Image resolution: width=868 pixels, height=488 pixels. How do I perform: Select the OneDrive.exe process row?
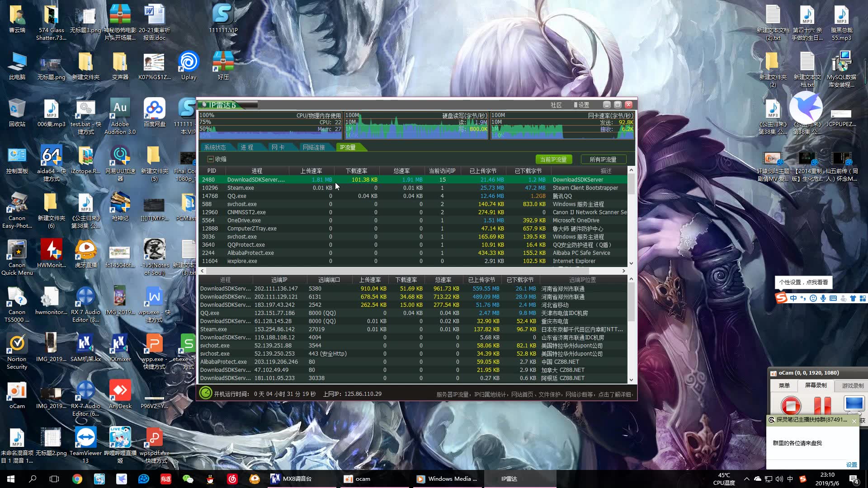413,220
